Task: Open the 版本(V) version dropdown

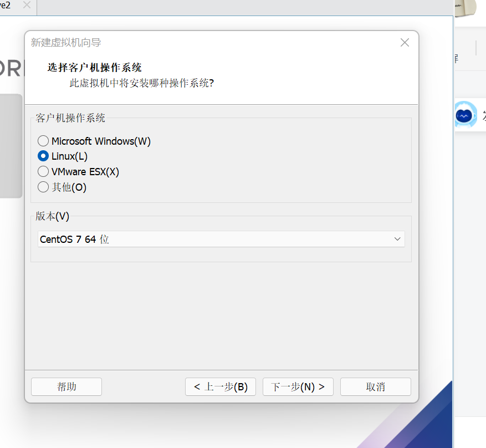Action: pos(397,238)
